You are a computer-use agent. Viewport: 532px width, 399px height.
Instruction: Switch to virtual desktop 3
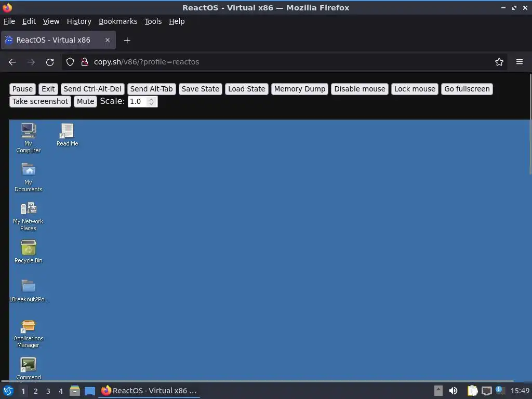tap(48, 391)
